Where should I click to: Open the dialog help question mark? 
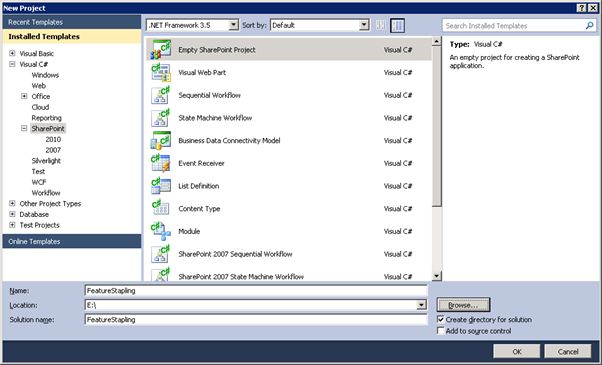tap(581, 8)
